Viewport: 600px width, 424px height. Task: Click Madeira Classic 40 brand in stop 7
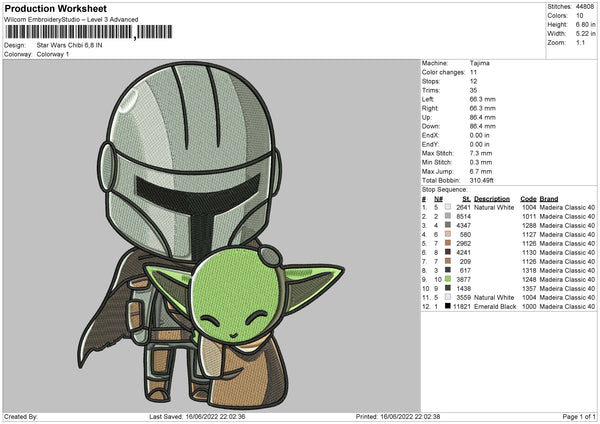point(567,261)
